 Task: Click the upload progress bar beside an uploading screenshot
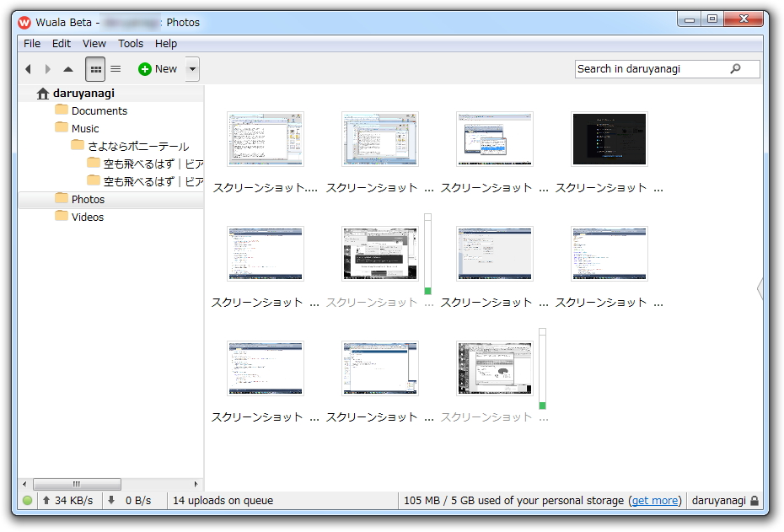tap(428, 253)
